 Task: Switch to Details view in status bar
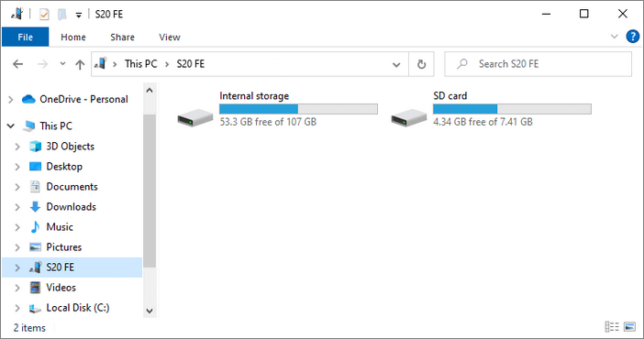[612, 327]
